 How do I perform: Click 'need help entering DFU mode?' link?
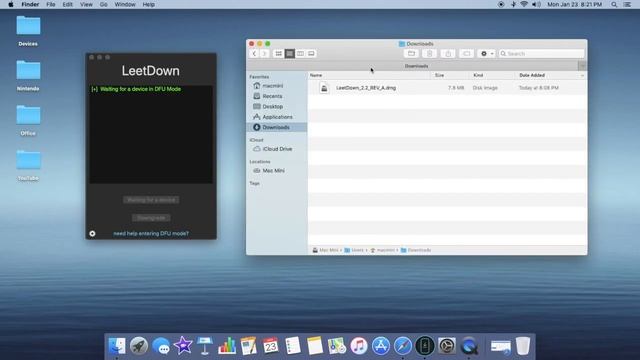(x=151, y=233)
